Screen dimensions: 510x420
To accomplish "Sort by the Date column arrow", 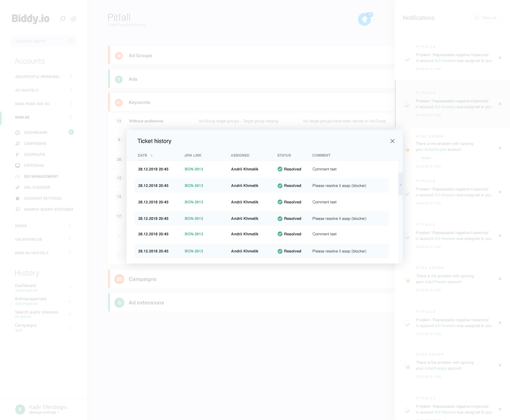I will 151,155.
